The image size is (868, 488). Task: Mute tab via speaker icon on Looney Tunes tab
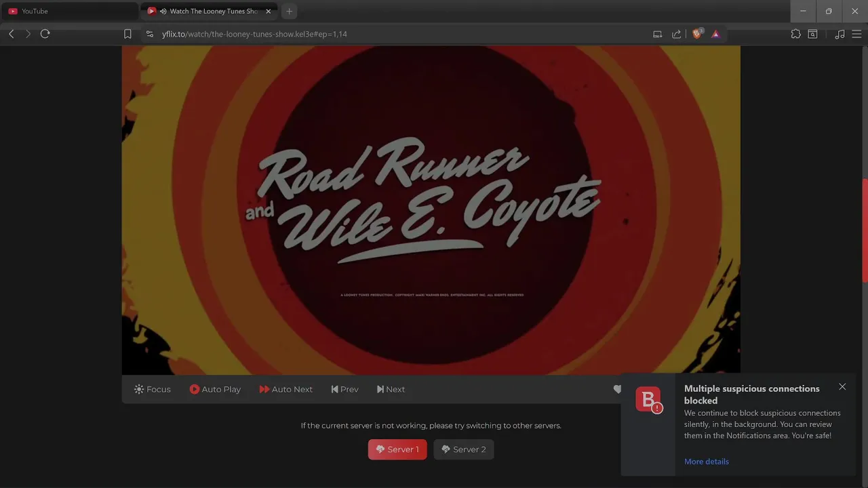(x=163, y=11)
